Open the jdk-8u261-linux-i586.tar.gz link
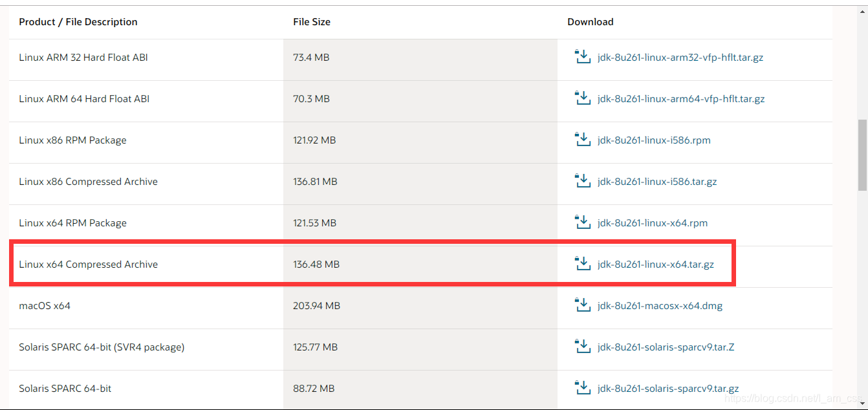 coord(657,182)
